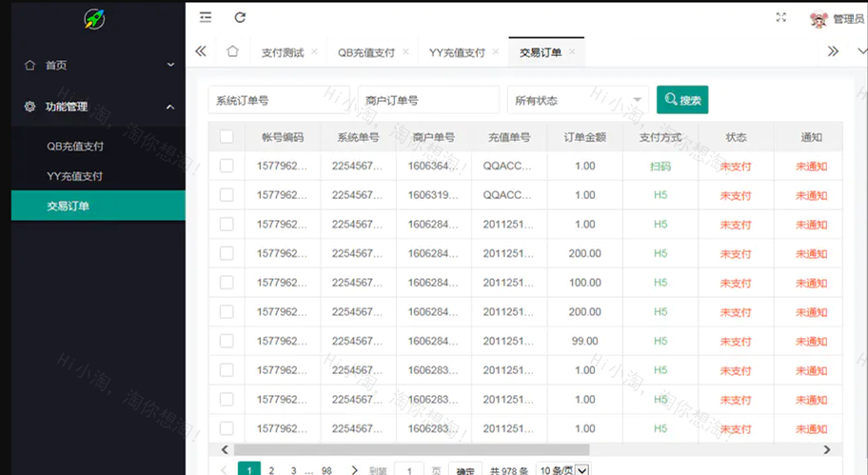The width and height of the screenshot is (868, 475).
Task: Check the select-all header checkbox
Action: point(227,137)
